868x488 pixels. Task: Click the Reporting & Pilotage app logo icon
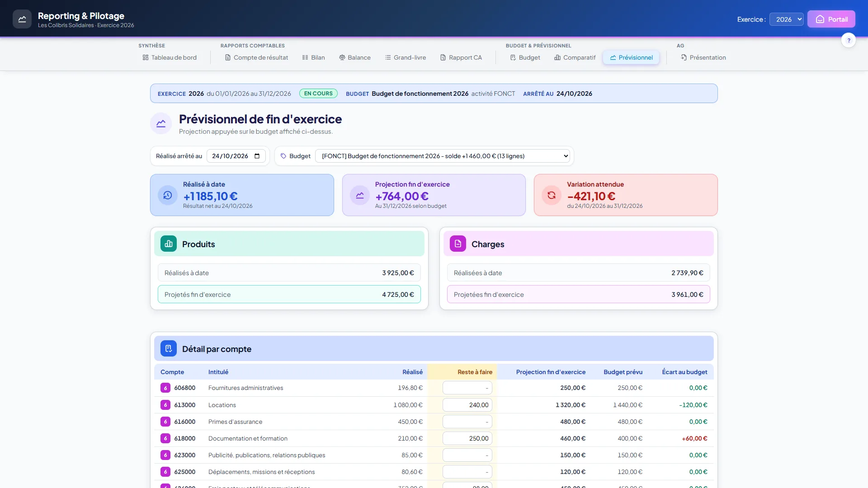[22, 19]
